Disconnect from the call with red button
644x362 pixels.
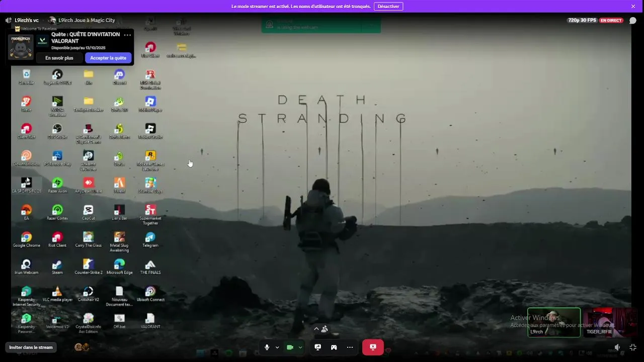[x=373, y=347]
